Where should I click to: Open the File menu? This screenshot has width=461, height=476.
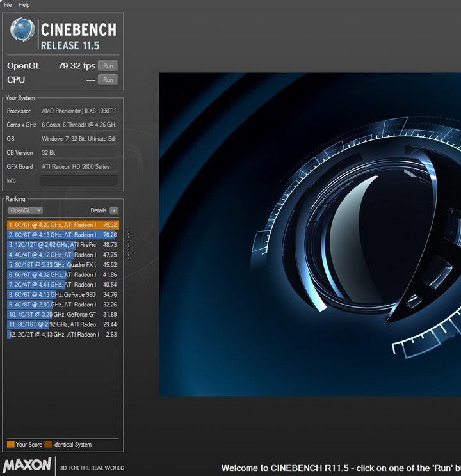8,5
